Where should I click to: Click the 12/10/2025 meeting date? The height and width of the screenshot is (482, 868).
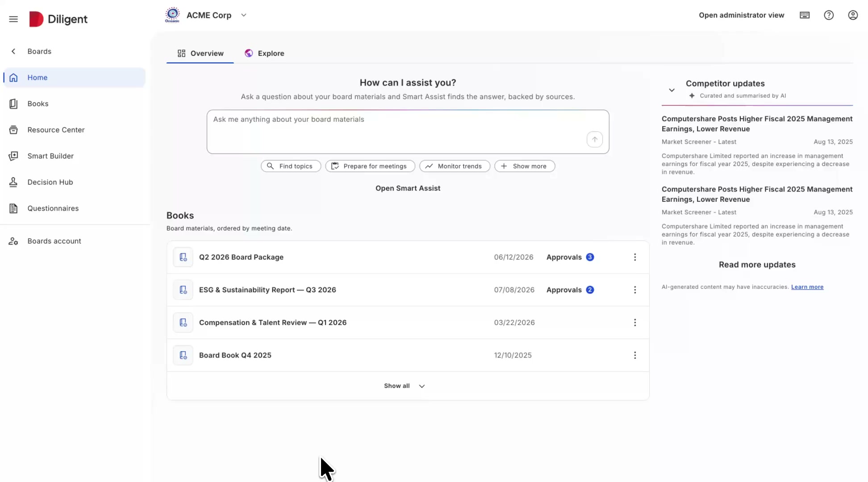[x=513, y=355]
